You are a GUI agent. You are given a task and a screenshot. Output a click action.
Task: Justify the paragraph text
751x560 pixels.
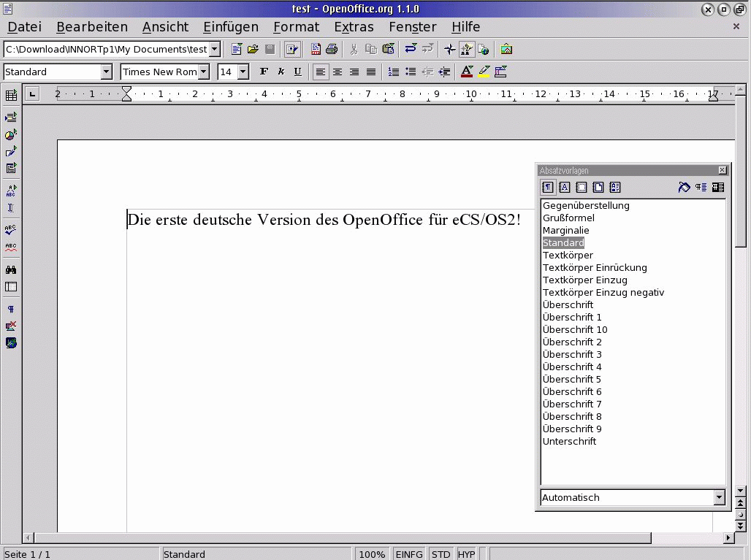pos(371,72)
